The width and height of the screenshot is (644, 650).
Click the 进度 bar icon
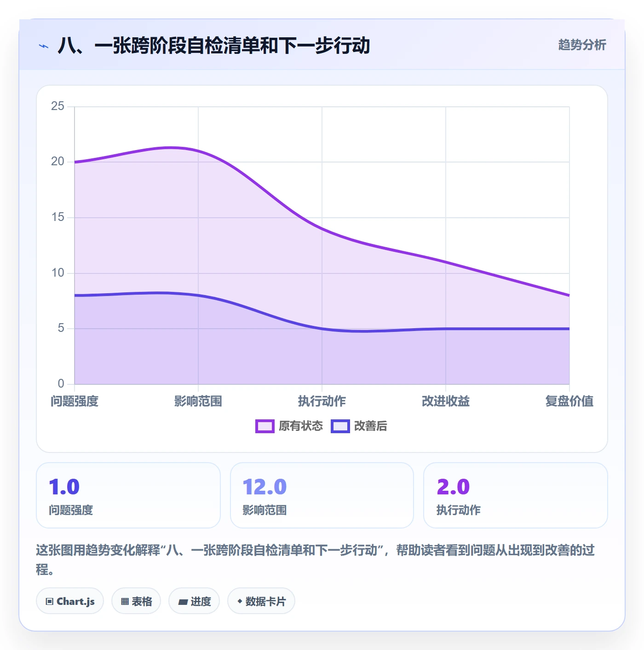[183, 602]
